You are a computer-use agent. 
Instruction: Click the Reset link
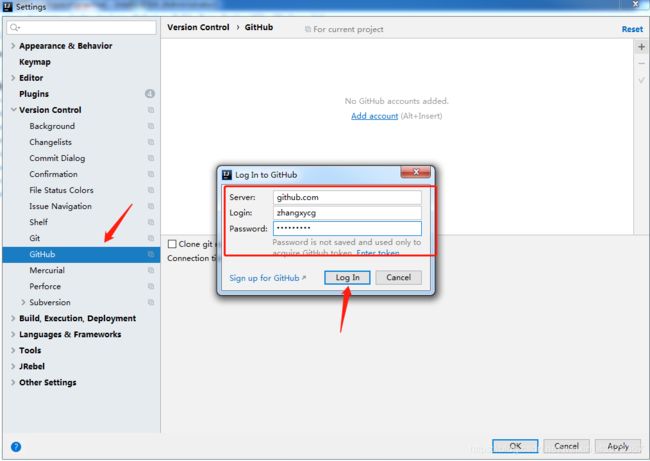(x=632, y=29)
